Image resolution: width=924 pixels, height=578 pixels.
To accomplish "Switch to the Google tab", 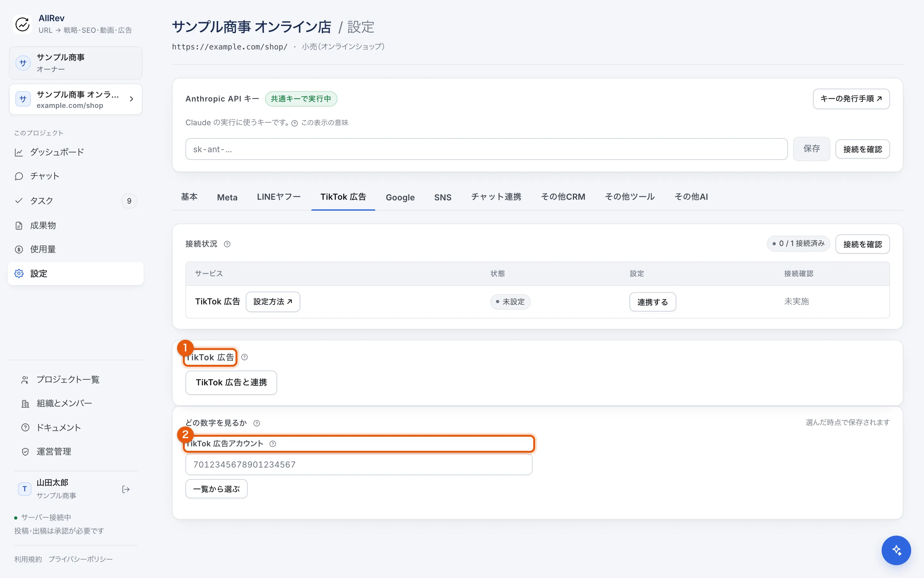I will 400,197.
